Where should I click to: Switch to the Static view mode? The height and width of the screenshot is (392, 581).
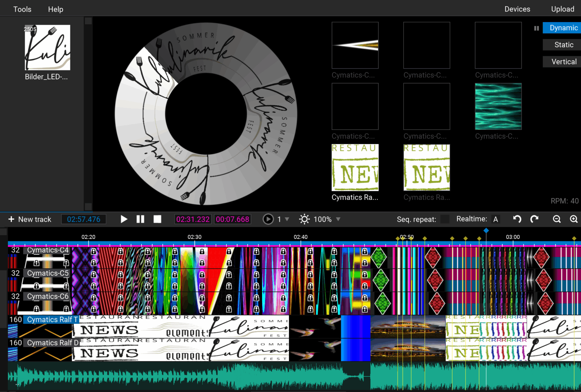(x=564, y=45)
